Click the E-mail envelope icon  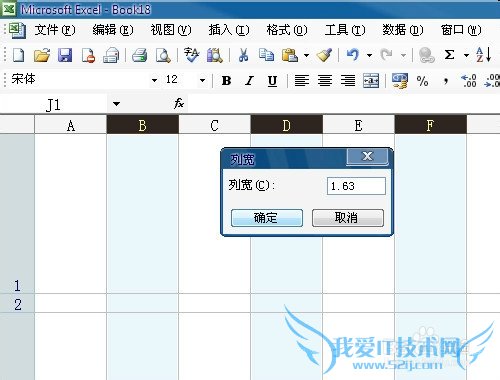111,55
